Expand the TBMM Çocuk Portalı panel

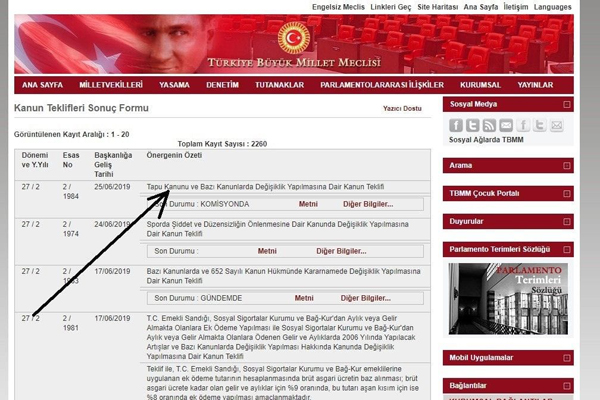[x=567, y=192]
